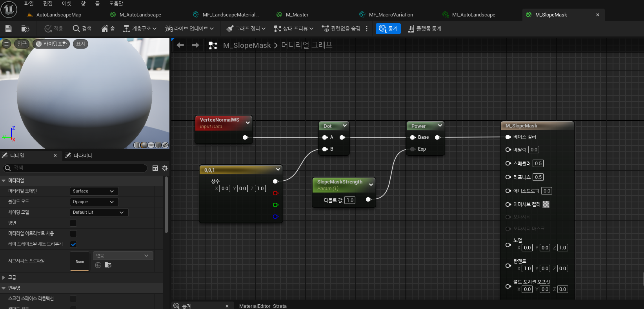Open the Shading Model Default Lit dropdown
The height and width of the screenshot is (309, 644).
[99, 213]
